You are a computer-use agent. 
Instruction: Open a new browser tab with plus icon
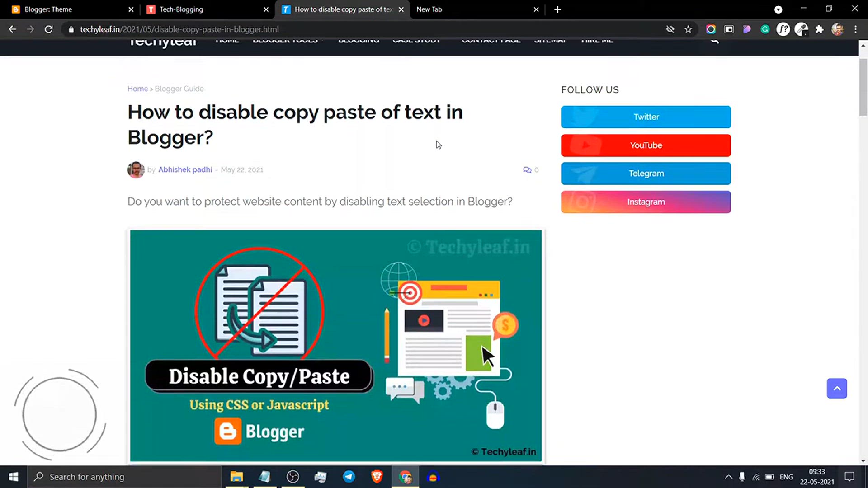click(557, 9)
